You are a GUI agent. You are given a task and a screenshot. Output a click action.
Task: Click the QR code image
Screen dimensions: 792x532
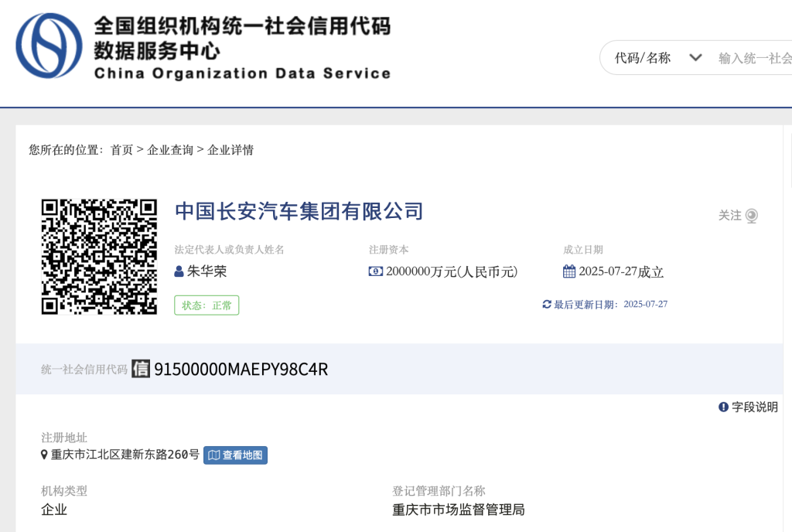99,257
